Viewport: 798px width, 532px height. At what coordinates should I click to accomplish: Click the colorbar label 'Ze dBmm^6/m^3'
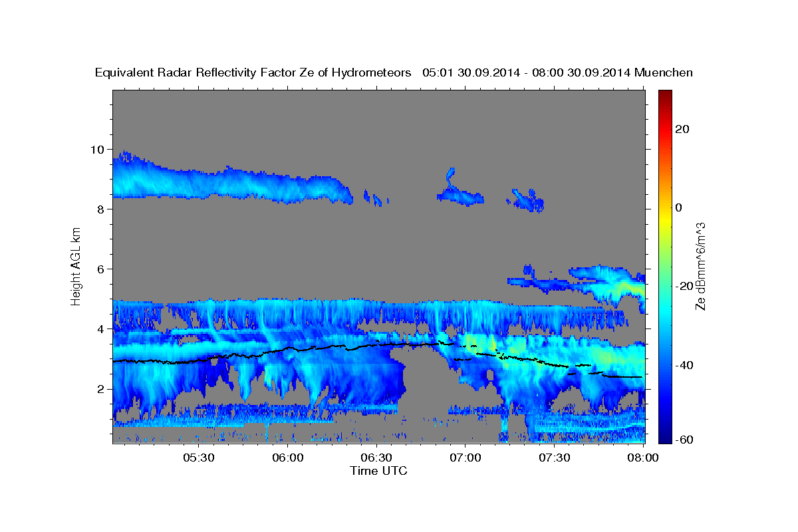(700, 266)
